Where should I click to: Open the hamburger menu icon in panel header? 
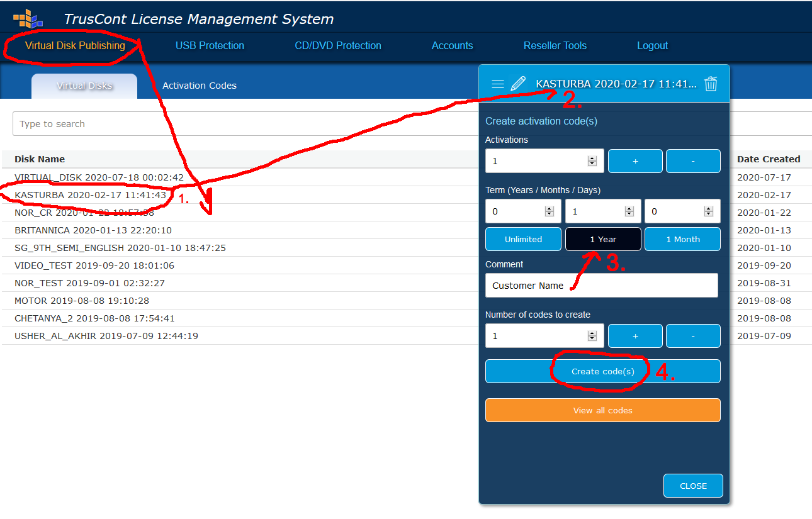(x=497, y=84)
